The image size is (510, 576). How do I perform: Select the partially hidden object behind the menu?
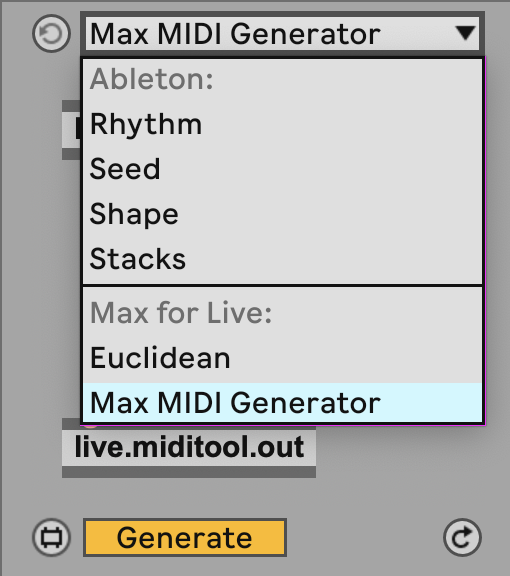tap(72, 130)
